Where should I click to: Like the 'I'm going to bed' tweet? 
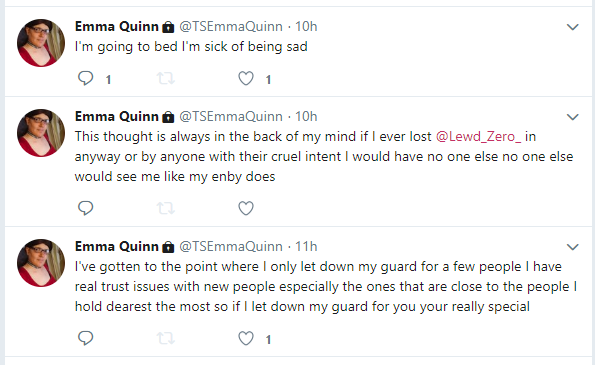pyautogui.click(x=246, y=79)
